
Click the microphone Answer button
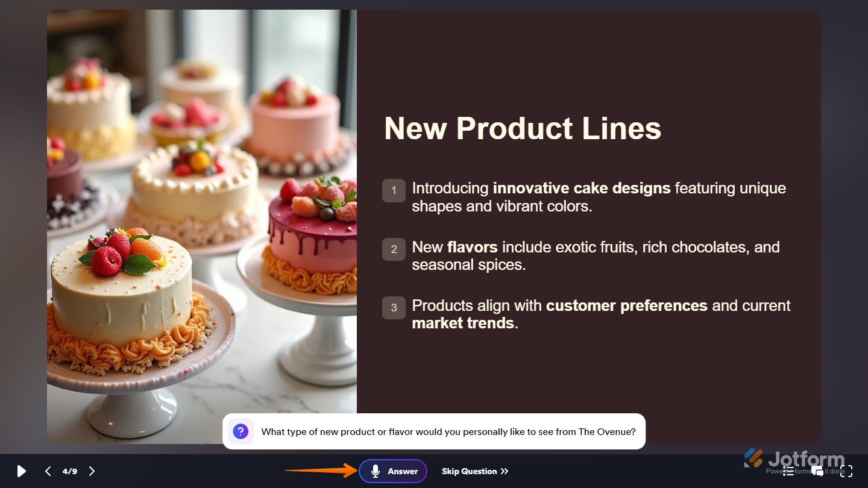[393, 471]
